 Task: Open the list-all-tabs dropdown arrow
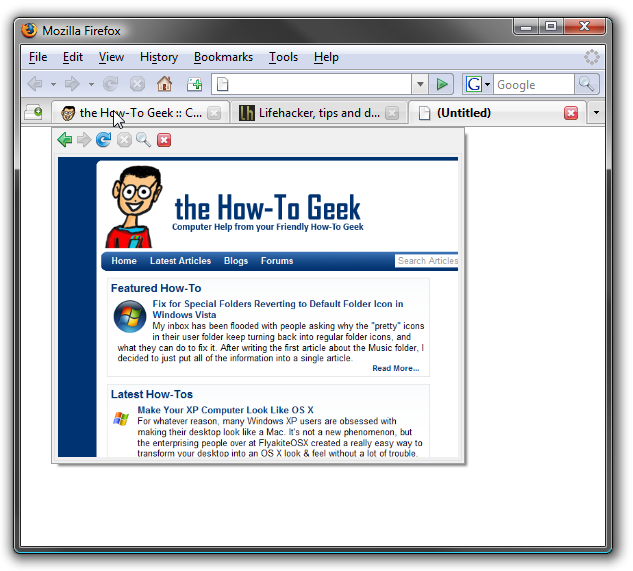(596, 113)
